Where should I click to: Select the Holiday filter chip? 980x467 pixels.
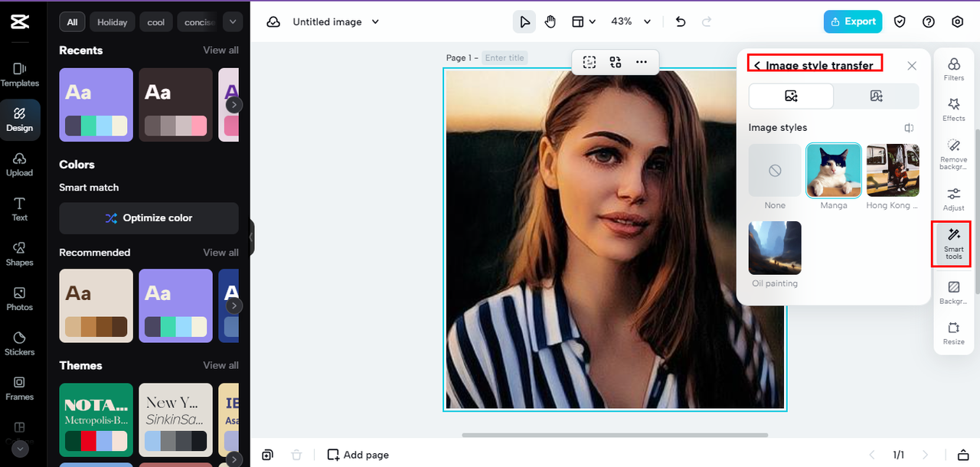tap(113, 22)
